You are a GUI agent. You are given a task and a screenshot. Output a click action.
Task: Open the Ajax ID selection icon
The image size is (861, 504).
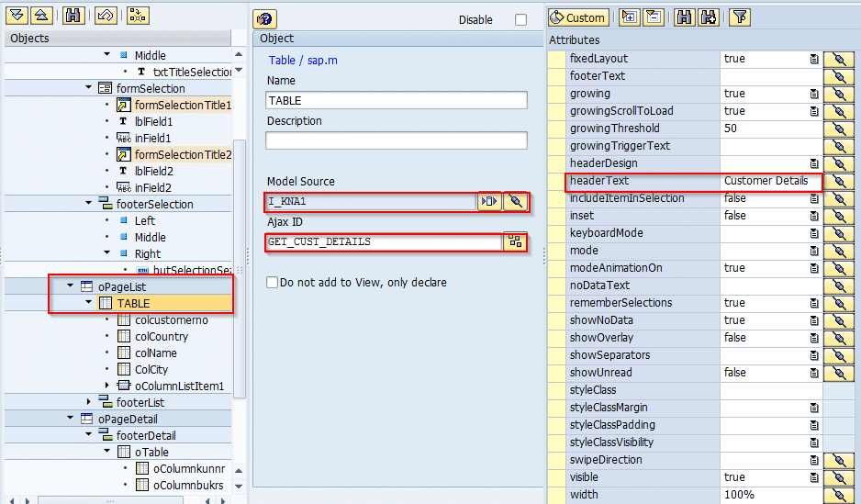(515, 242)
